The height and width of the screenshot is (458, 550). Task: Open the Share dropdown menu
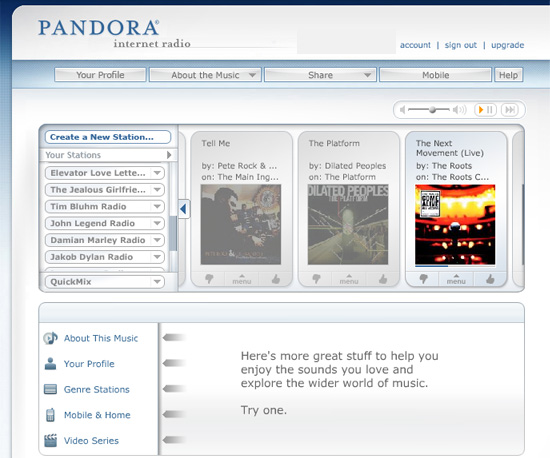[320, 75]
